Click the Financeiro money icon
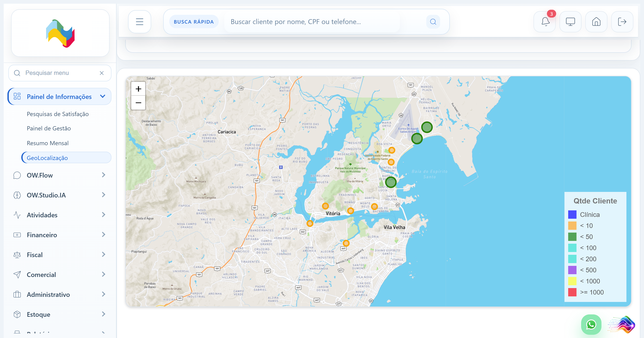 (x=17, y=235)
